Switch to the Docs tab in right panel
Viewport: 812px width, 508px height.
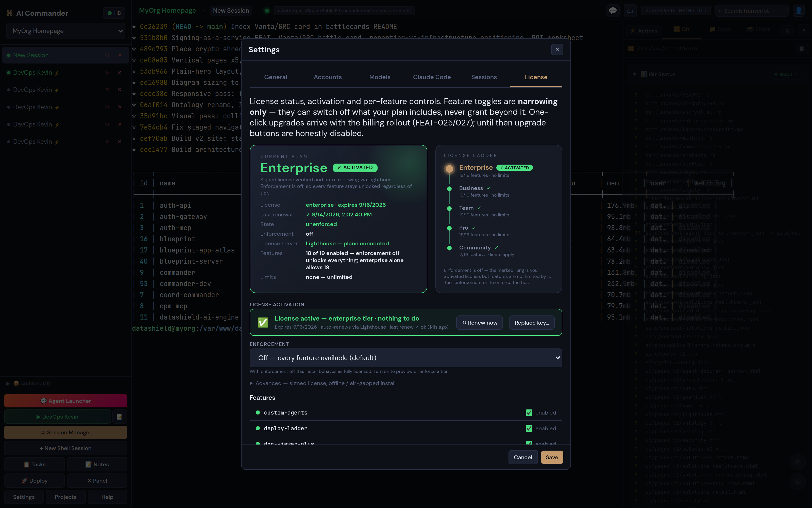coord(720,29)
